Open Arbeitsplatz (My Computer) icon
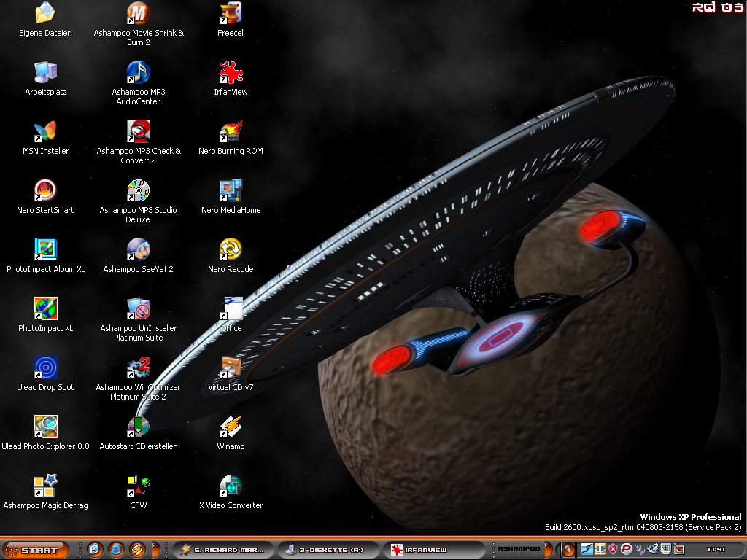This screenshot has height=560, width=747. click(45, 74)
